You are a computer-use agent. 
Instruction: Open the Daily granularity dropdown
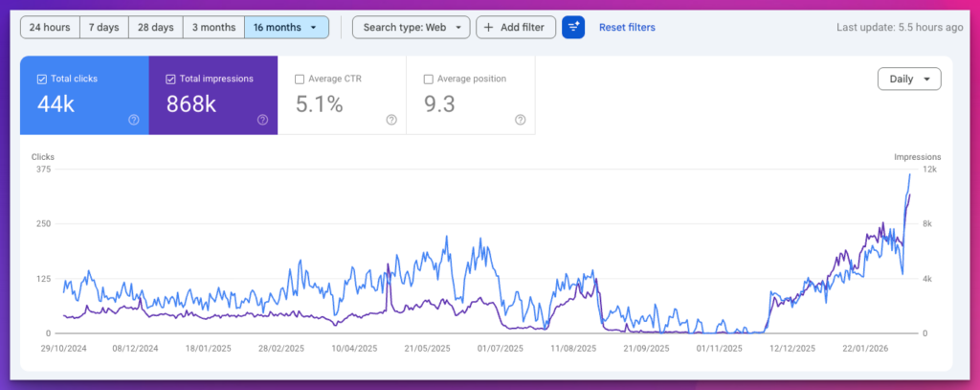pyautogui.click(x=908, y=80)
